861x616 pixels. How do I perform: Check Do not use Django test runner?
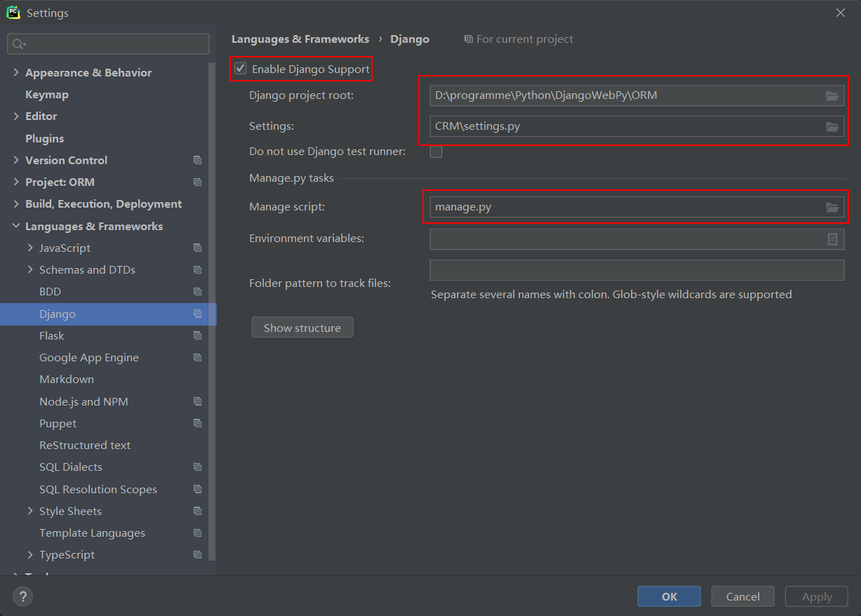[x=436, y=151]
